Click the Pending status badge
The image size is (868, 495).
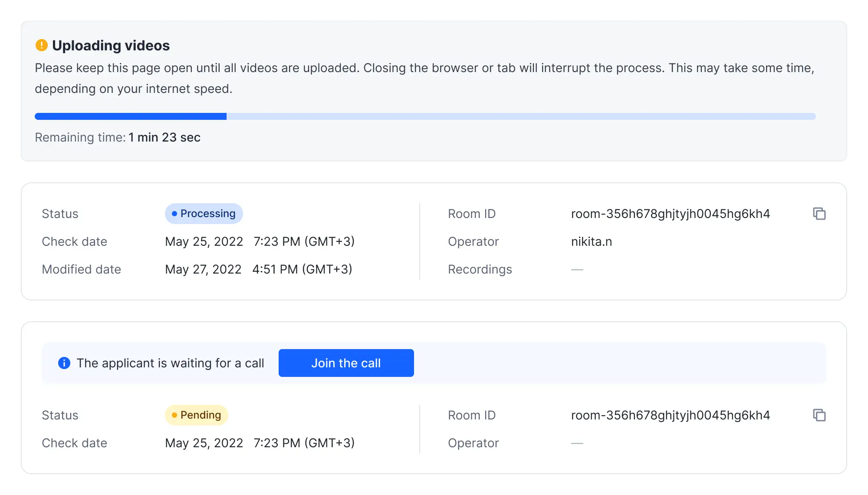pyautogui.click(x=197, y=415)
